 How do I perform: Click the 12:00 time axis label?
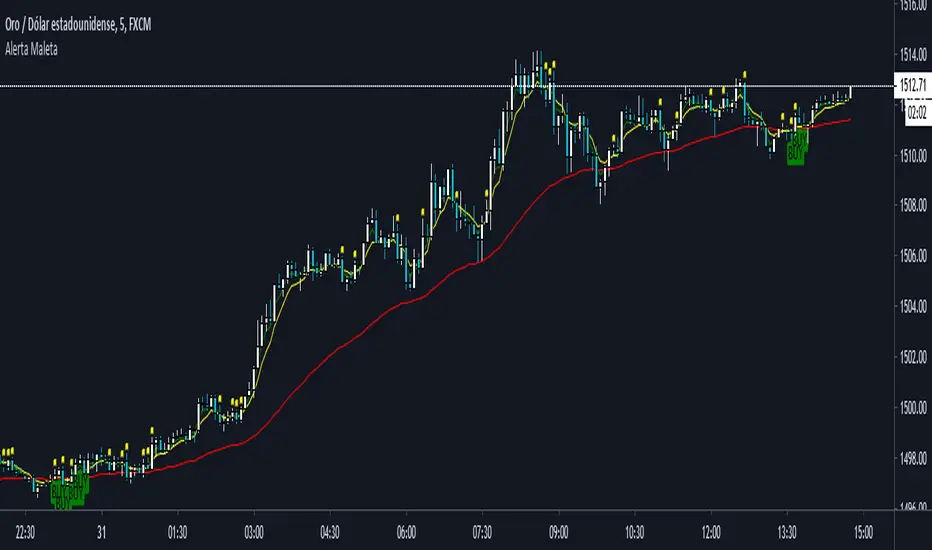click(711, 531)
